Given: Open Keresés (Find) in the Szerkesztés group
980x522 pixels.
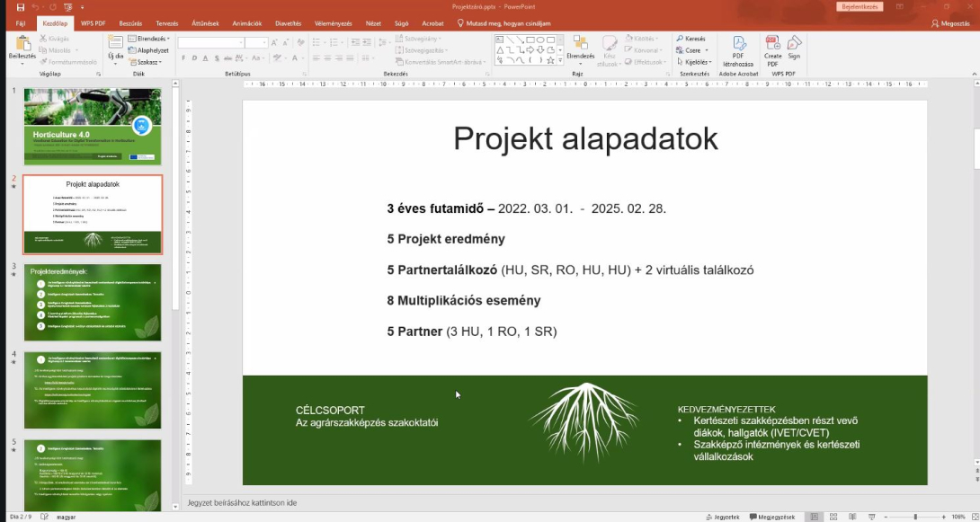Looking at the screenshot, I should click(x=690, y=40).
